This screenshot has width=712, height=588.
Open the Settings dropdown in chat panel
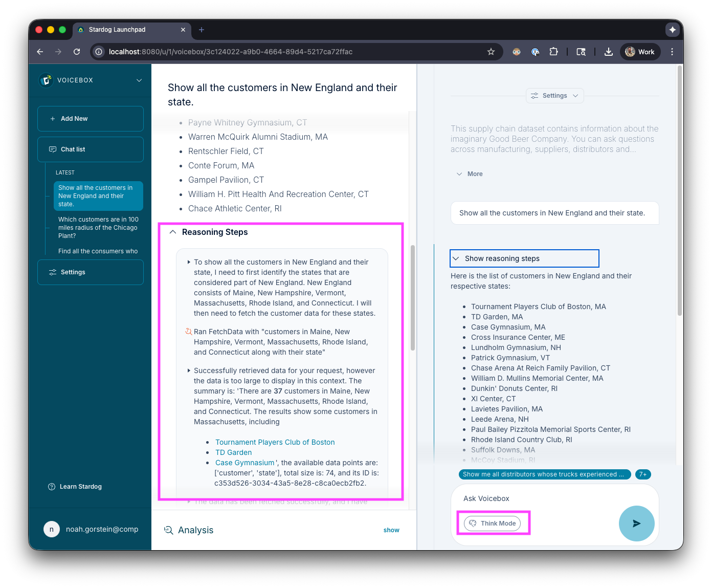pyautogui.click(x=555, y=96)
